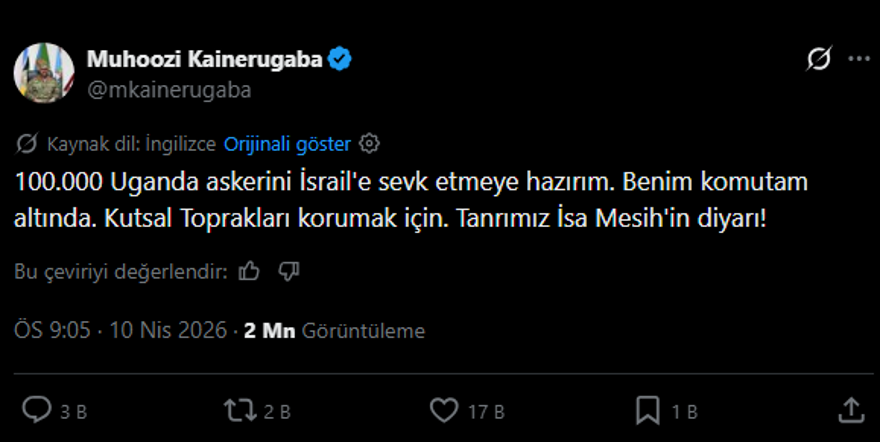Click 'Orijinali göster' link
Viewport: 880px width, 442px height.
coord(287,144)
